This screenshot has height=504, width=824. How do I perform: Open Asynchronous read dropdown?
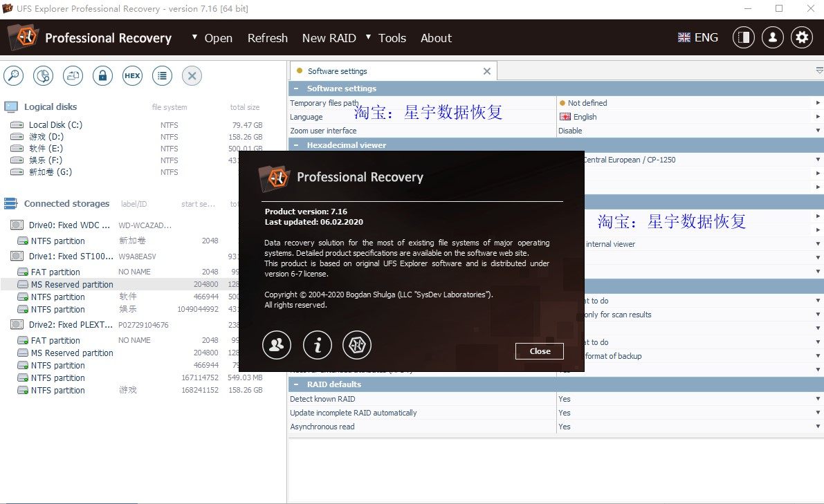coord(818,427)
